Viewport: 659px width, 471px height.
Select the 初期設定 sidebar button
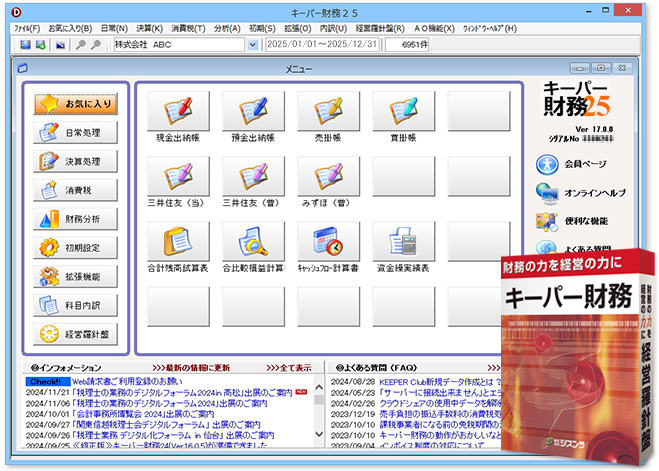tap(76, 248)
